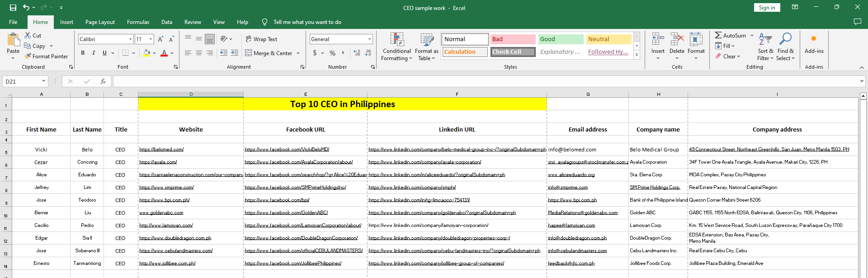Decrease the cell indent

[x=224, y=53]
